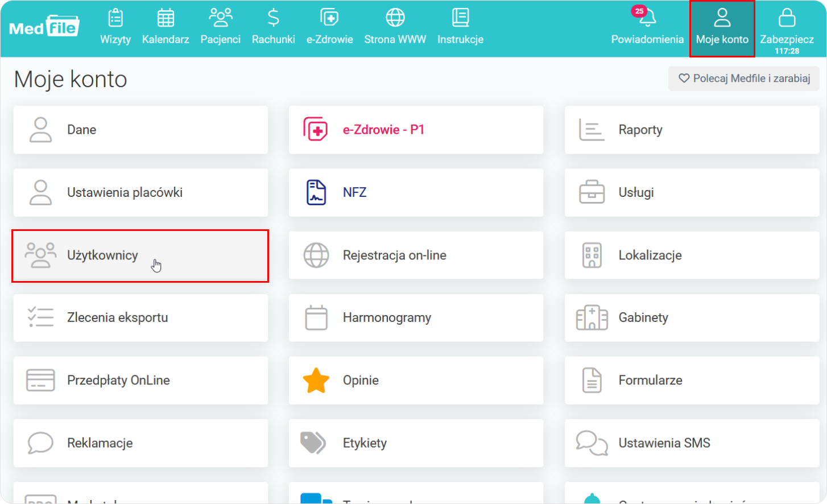Click the Gabinety hospital icon
827x504 pixels.
[x=592, y=317]
